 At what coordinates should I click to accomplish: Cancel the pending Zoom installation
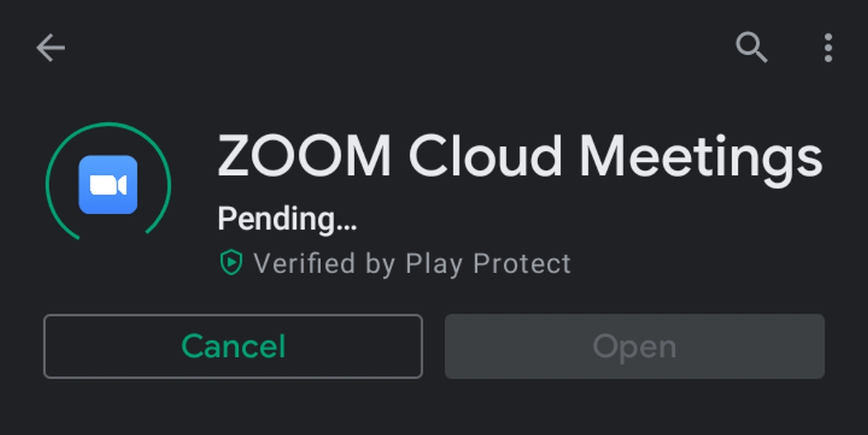point(231,345)
